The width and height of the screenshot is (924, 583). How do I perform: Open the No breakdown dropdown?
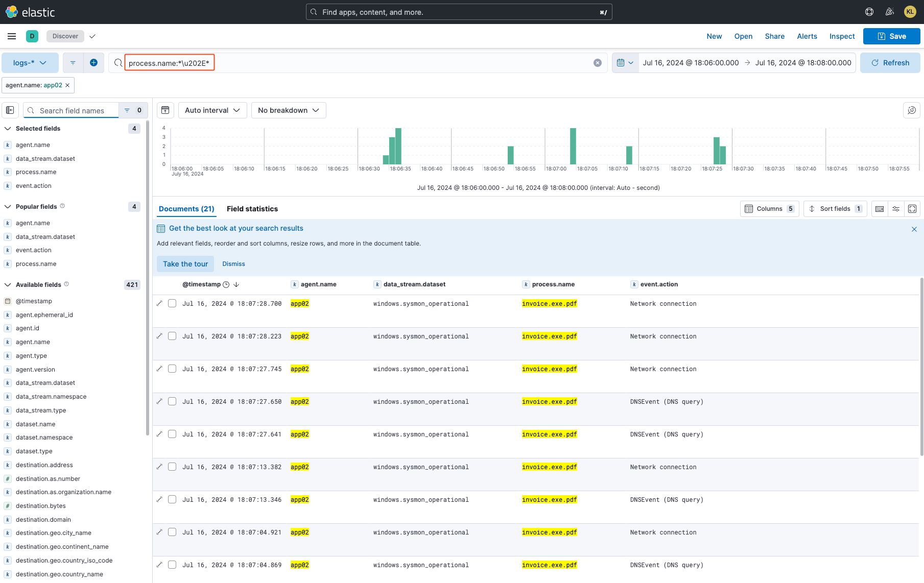tap(289, 110)
